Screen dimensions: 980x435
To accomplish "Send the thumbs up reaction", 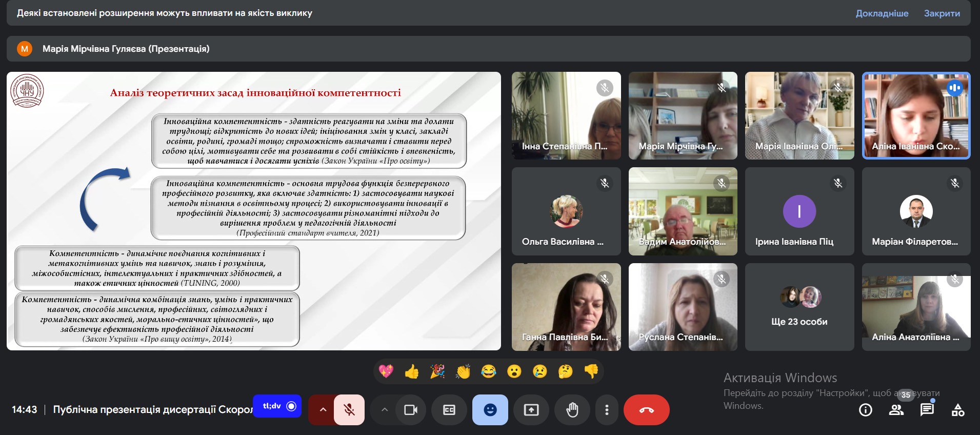I will [x=412, y=371].
